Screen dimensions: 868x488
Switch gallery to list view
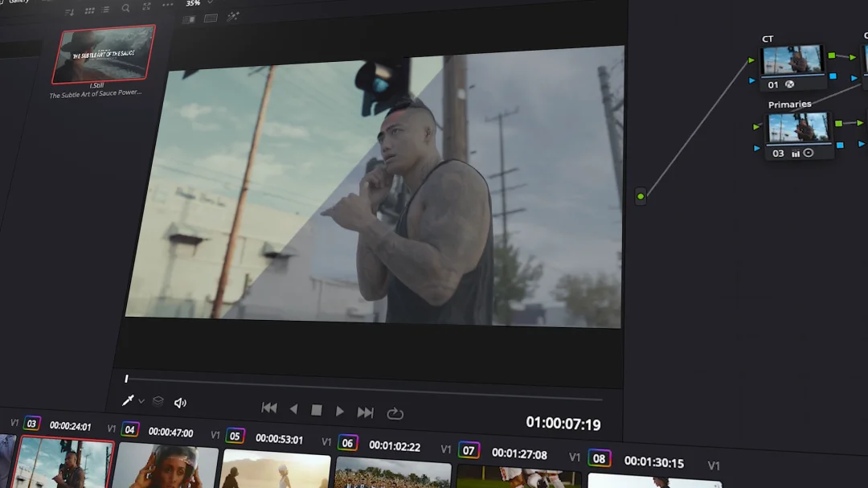click(x=105, y=10)
